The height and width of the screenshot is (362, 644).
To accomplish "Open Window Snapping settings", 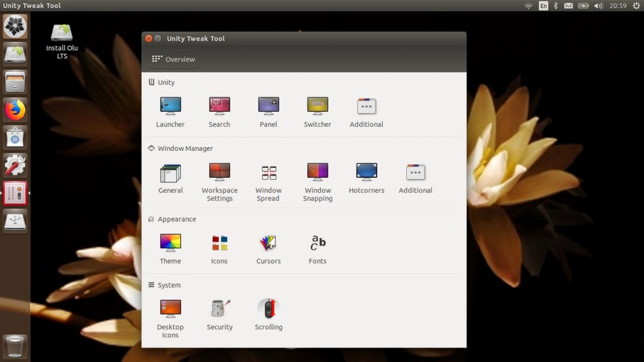I will (318, 182).
